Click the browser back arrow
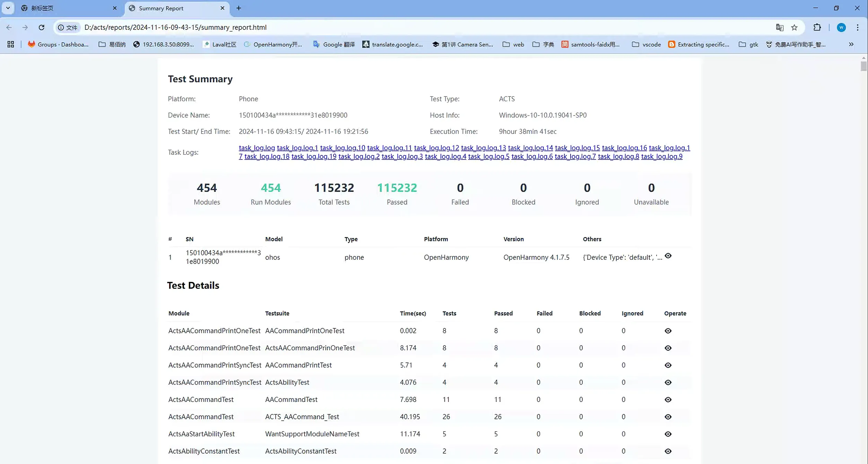The height and width of the screenshot is (464, 868). pyautogui.click(x=9, y=27)
